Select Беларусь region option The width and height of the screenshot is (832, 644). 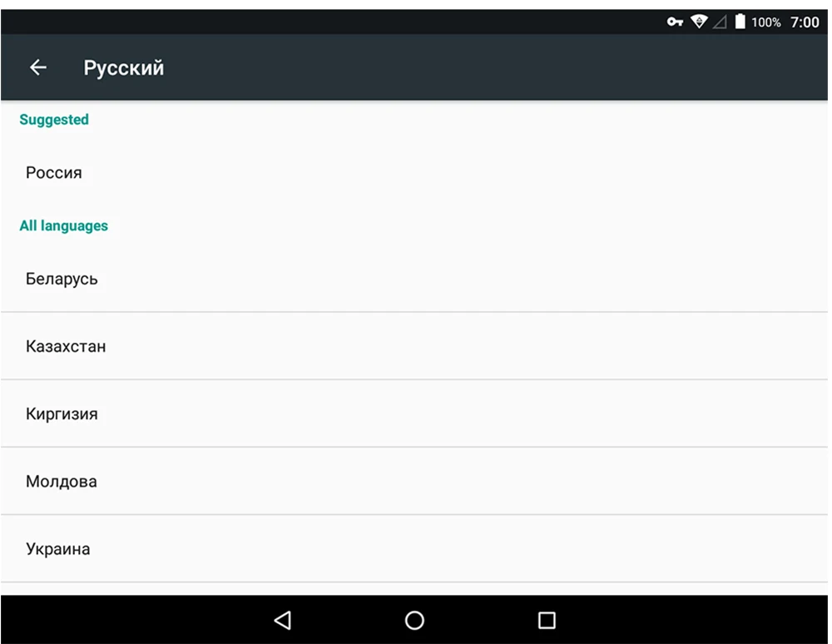click(x=414, y=279)
